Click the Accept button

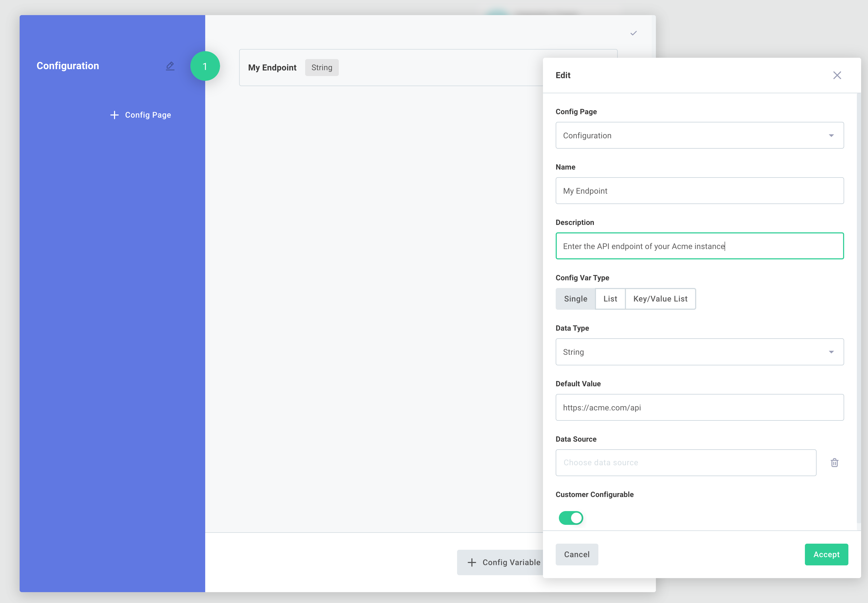[x=826, y=554]
